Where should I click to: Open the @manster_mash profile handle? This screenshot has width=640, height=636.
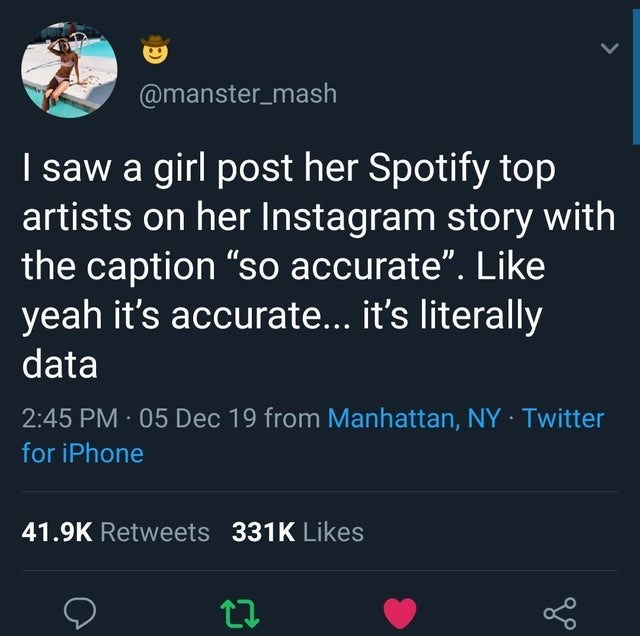[237, 94]
